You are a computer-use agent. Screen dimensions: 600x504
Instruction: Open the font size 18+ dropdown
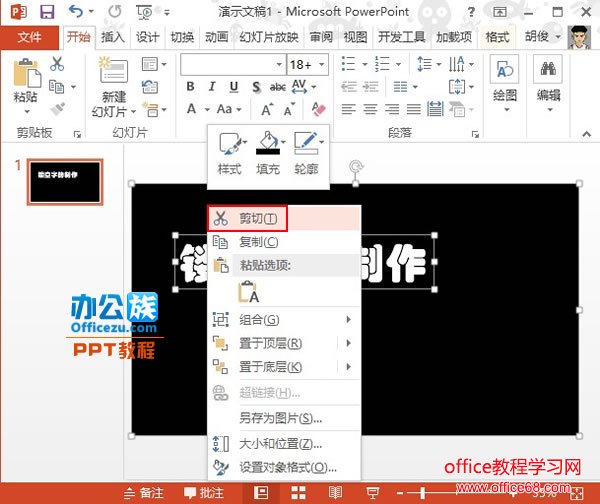tap(321, 65)
